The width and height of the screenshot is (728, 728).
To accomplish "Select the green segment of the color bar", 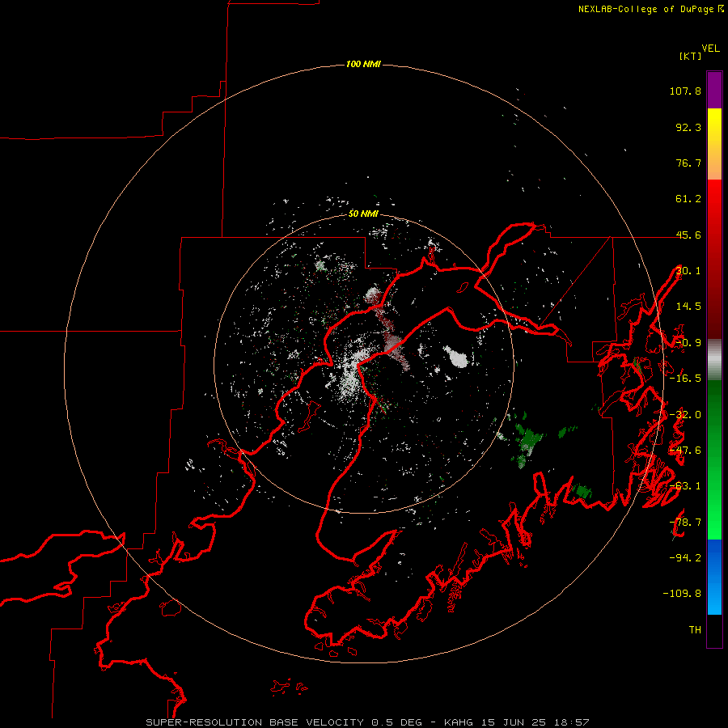I will (x=714, y=459).
